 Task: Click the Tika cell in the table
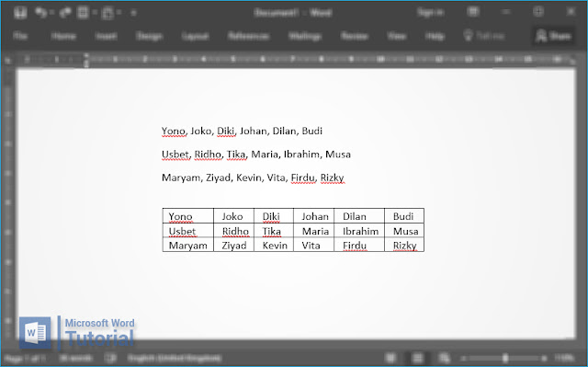[274, 231]
